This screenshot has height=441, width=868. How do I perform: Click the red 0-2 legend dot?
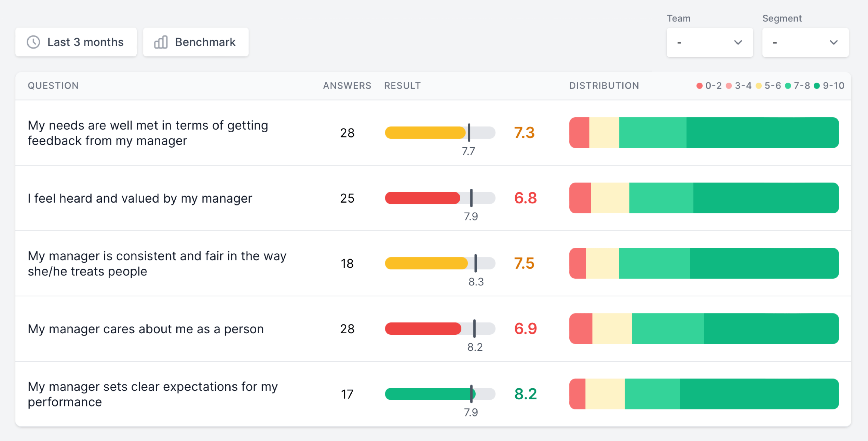coord(699,86)
